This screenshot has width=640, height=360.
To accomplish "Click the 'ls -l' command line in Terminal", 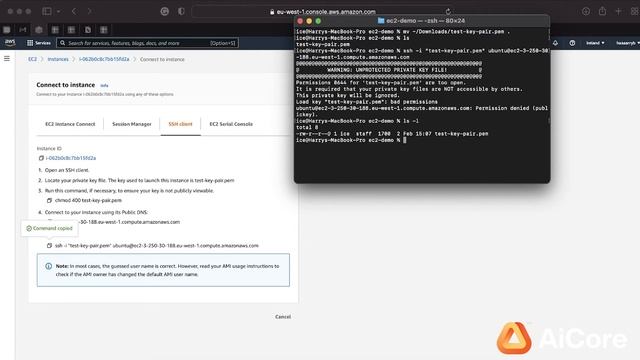I will click(x=358, y=121).
